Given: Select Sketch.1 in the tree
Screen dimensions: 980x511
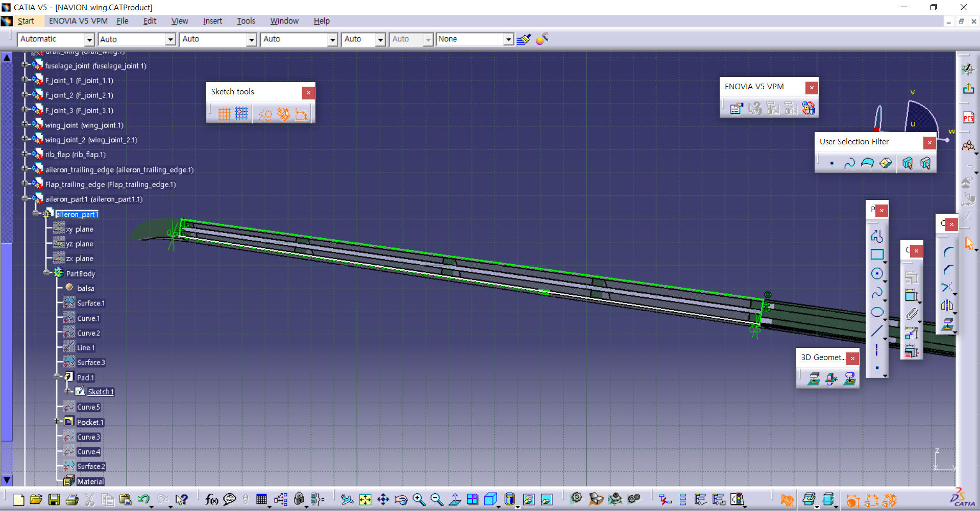Looking at the screenshot, I should coord(100,392).
